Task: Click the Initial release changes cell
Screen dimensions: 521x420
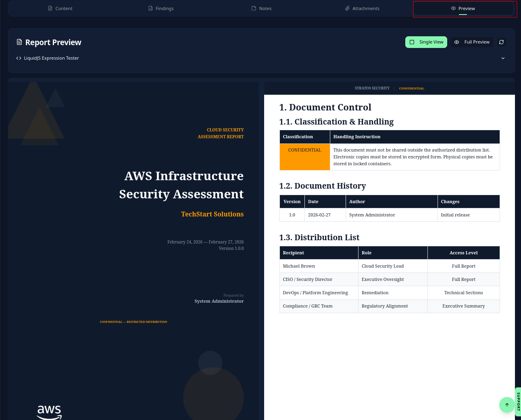Action: point(469,215)
